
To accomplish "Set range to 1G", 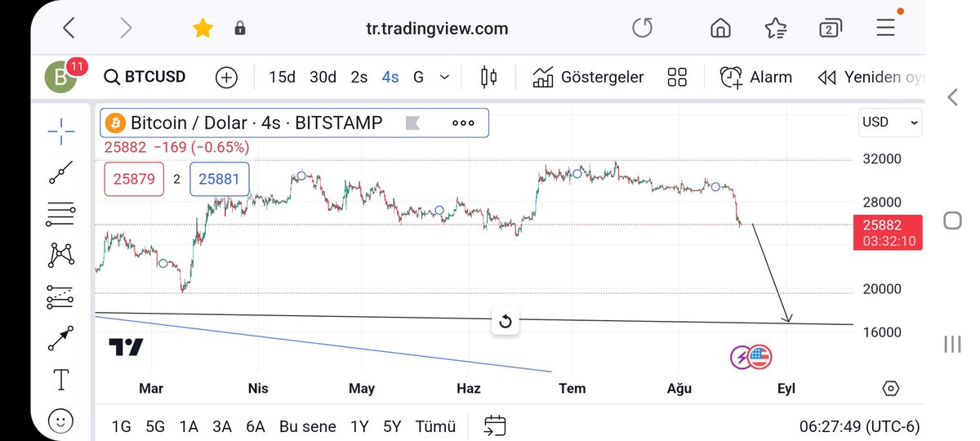I will point(121,426).
